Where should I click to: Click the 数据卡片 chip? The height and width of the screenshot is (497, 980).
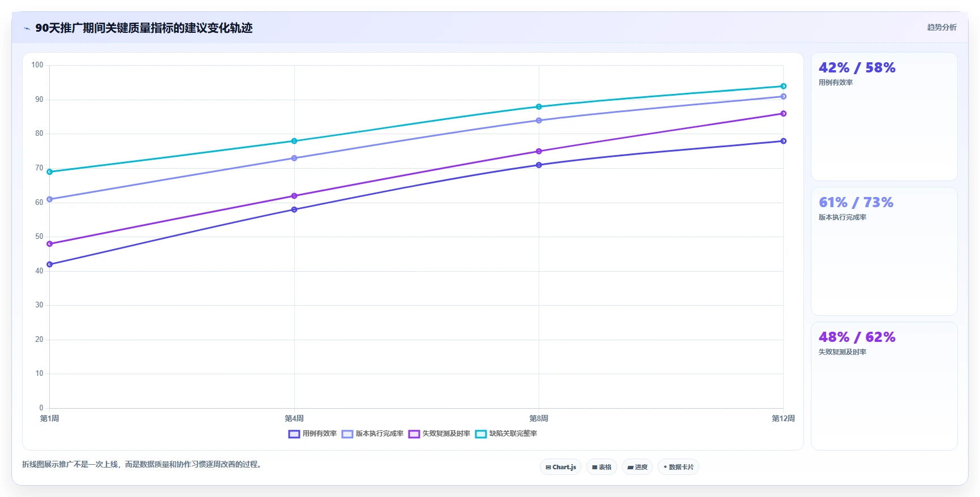(x=678, y=467)
